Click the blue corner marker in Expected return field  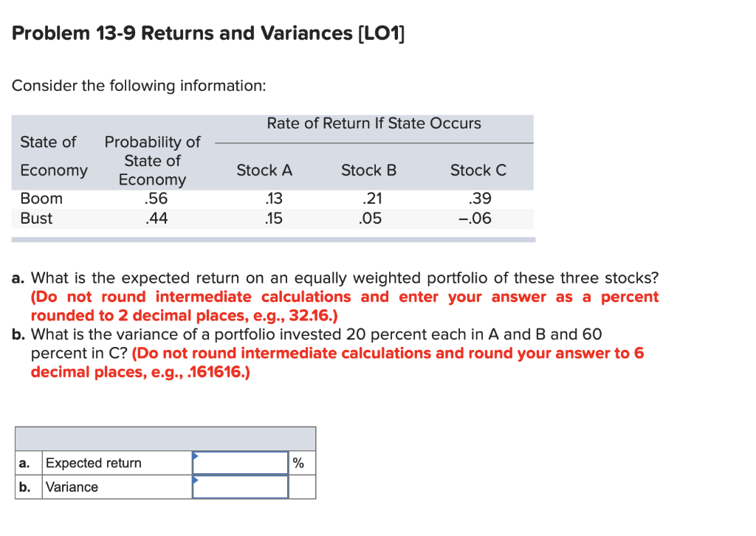coord(196,456)
